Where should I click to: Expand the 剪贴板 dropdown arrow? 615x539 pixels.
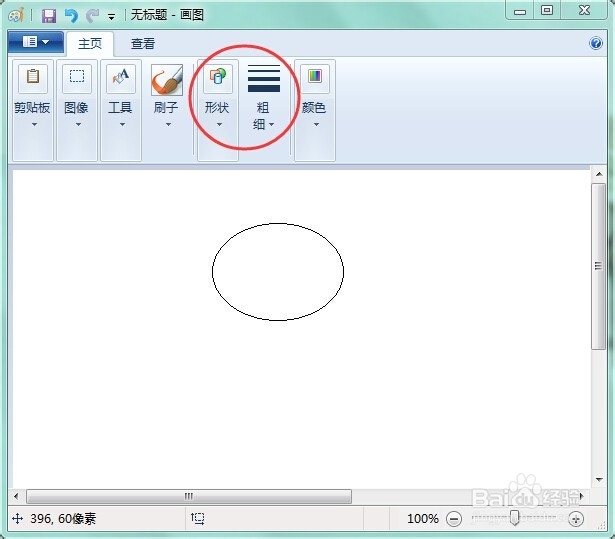click(x=35, y=124)
